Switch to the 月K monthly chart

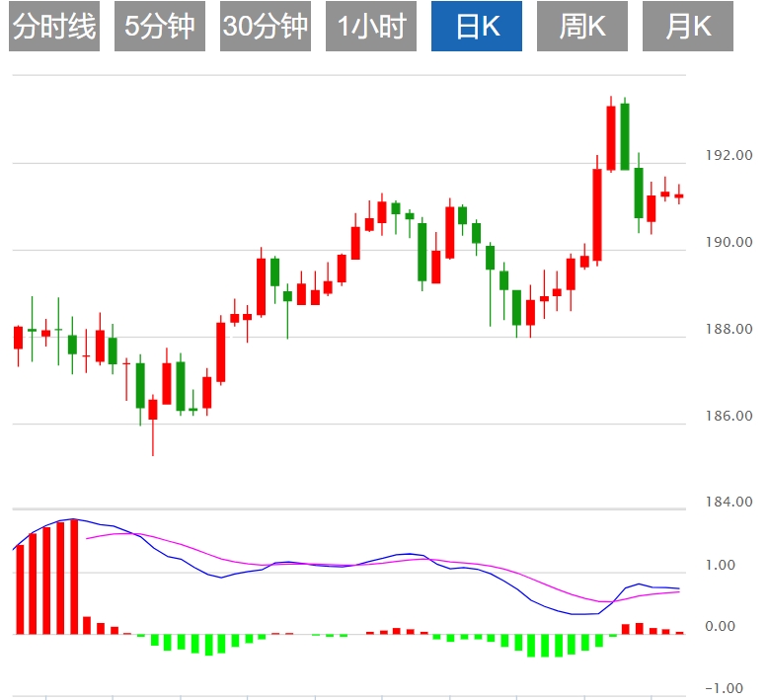[688, 26]
